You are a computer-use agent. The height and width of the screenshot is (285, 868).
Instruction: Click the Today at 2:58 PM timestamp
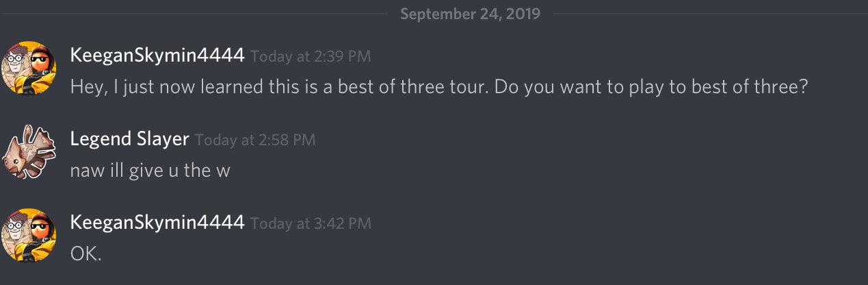coord(255,140)
